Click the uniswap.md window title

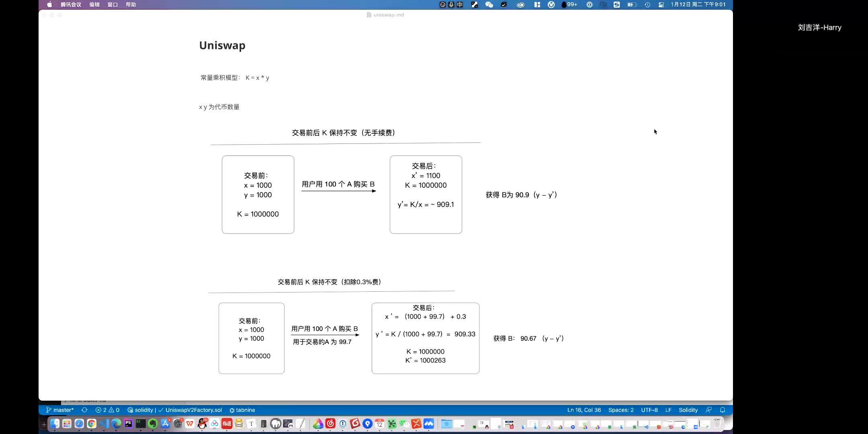[x=385, y=15]
